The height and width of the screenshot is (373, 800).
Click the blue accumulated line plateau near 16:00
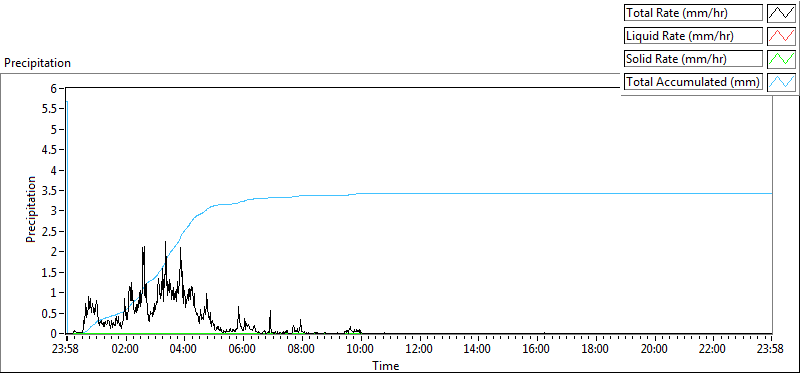coord(537,193)
